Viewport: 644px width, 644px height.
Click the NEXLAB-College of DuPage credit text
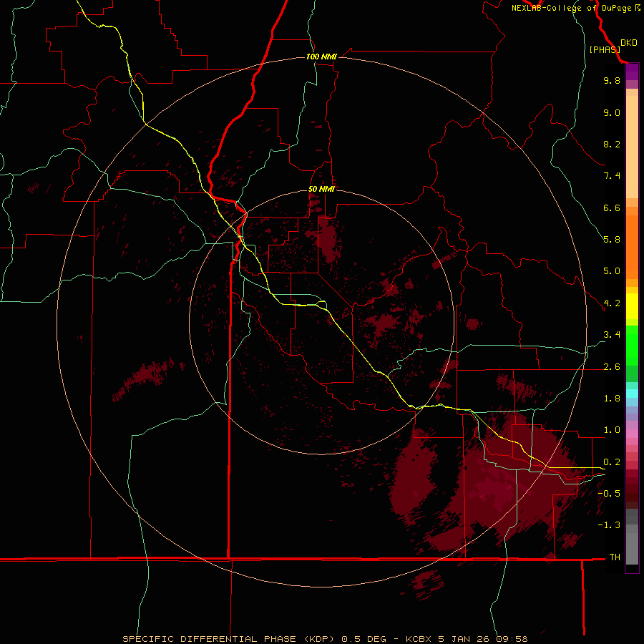(575, 8)
